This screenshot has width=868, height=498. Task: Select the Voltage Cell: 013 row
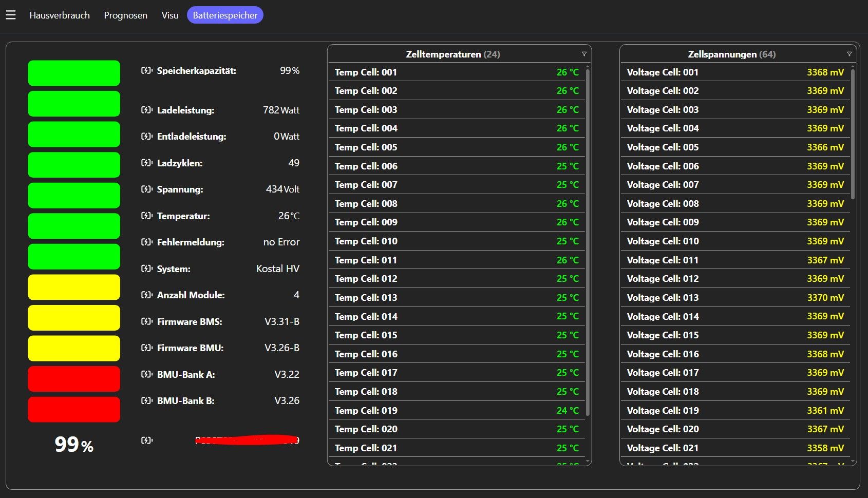pyautogui.click(x=735, y=297)
